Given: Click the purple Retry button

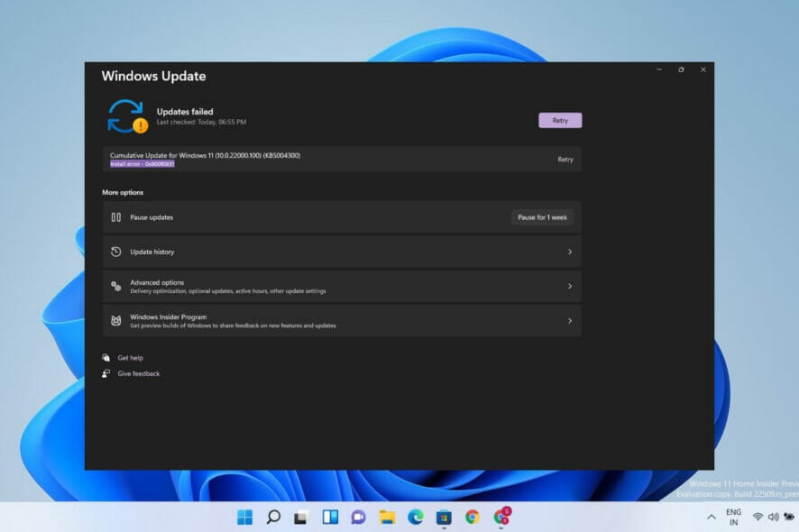Looking at the screenshot, I should click(560, 120).
